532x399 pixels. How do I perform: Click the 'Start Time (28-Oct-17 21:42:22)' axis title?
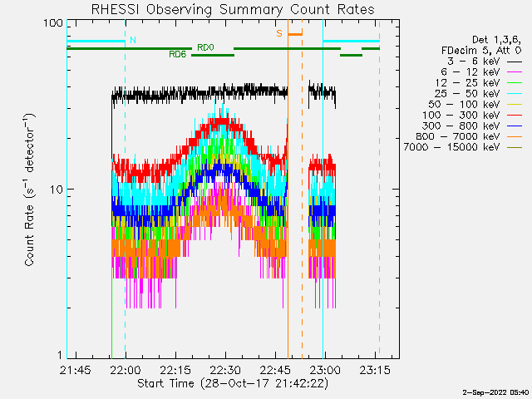[x=233, y=383]
